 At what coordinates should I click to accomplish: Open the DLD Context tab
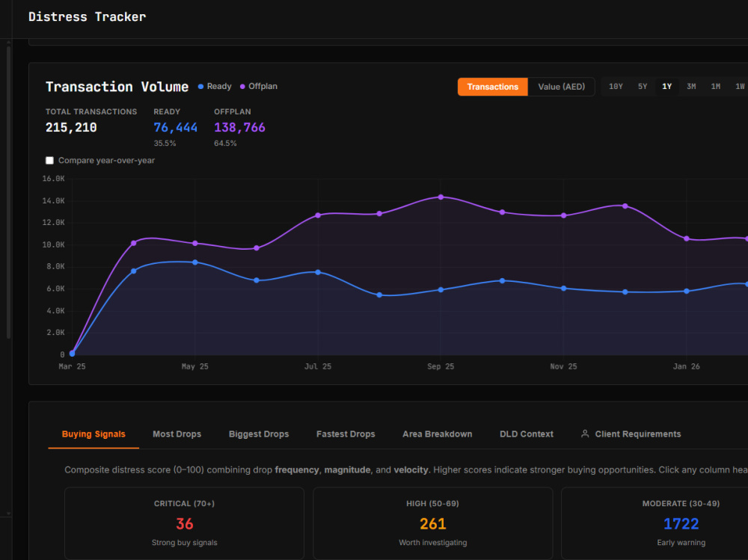[526, 434]
